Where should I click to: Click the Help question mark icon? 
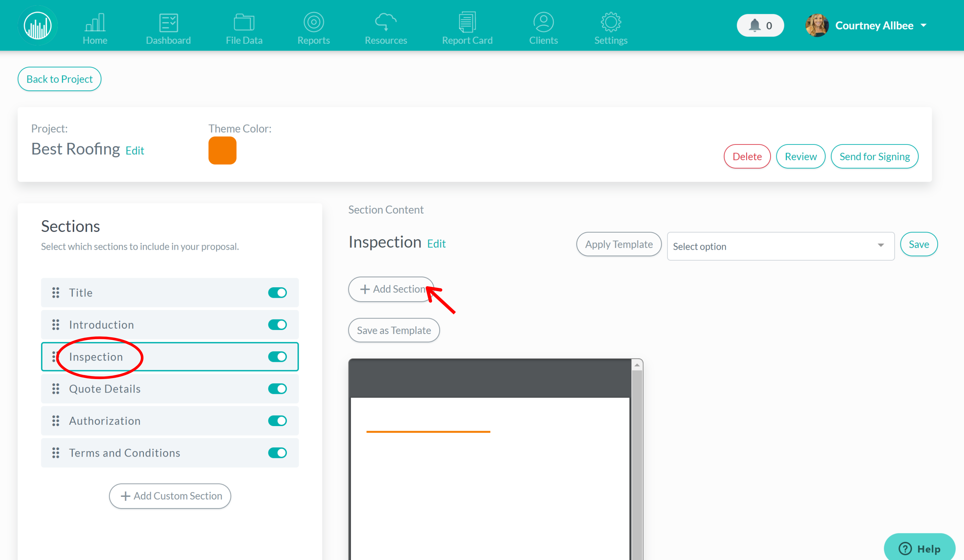point(905,548)
